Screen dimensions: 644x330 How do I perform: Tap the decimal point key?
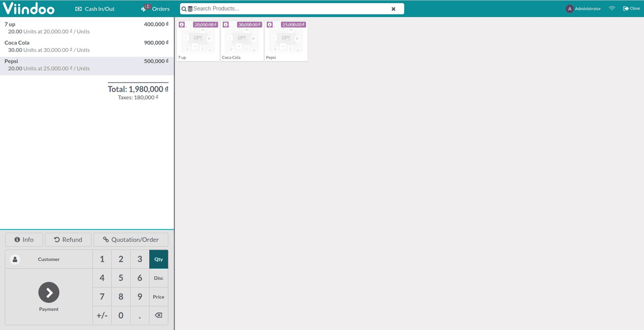point(140,316)
